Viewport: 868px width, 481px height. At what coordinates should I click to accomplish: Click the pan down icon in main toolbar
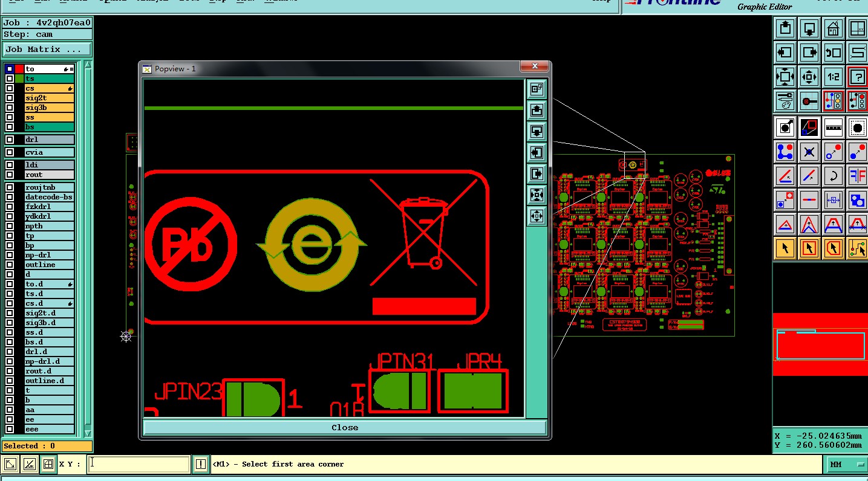click(809, 28)
